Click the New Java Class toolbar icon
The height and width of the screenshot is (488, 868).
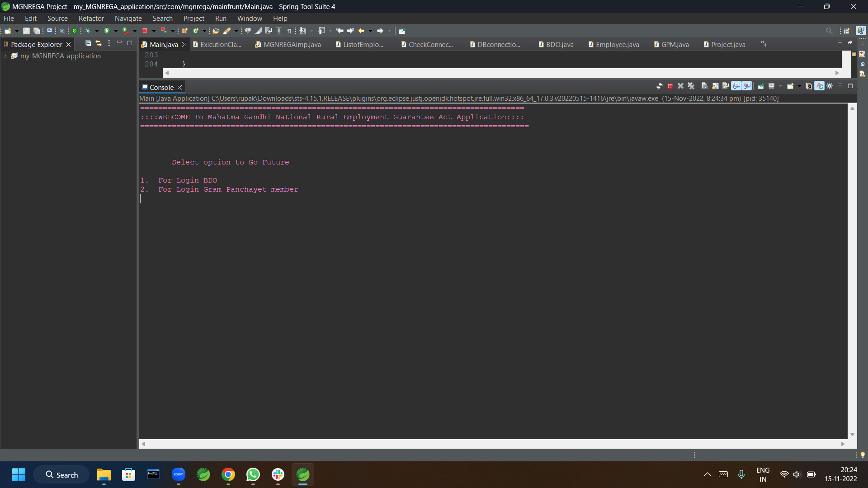[196, 31]
